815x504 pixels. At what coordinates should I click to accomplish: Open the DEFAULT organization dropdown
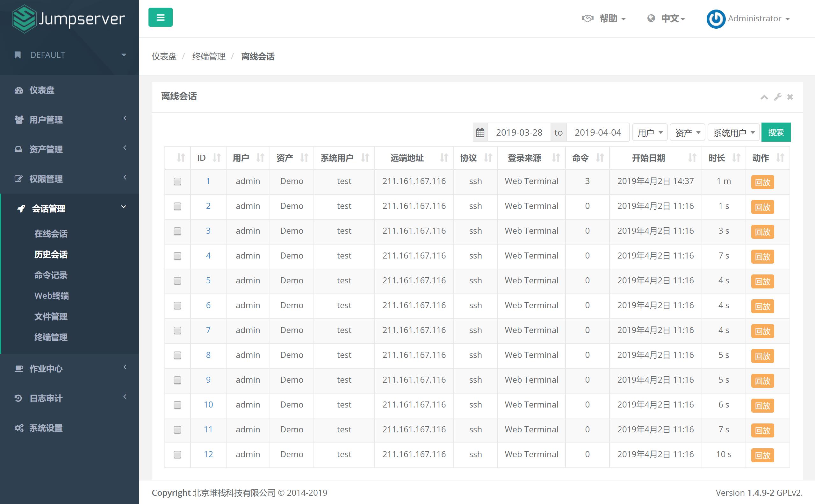point(69,55)
